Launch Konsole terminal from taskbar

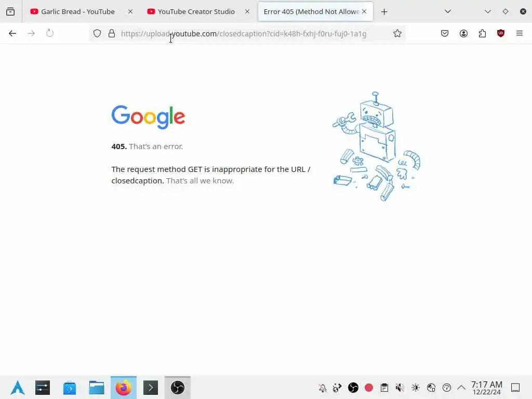151,388
